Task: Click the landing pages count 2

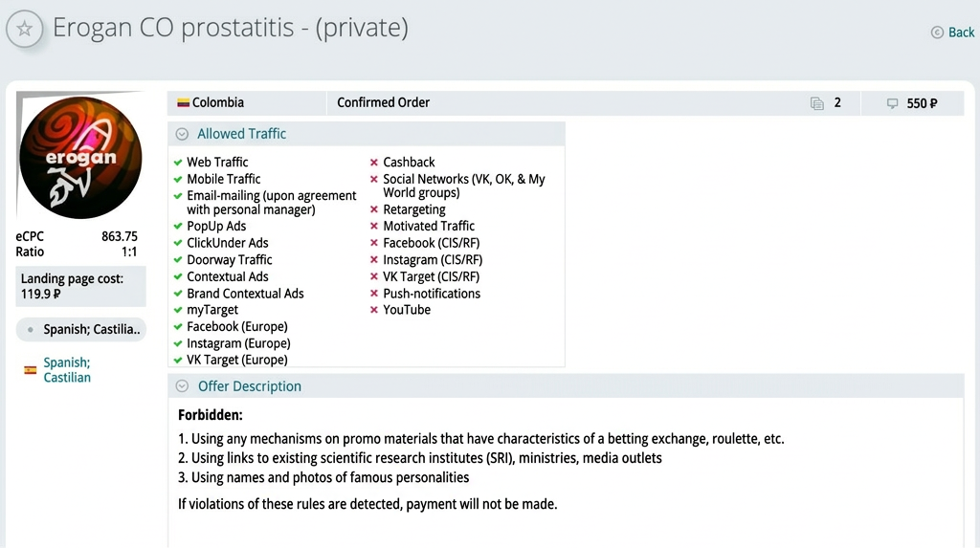Action: pos(837,103)
